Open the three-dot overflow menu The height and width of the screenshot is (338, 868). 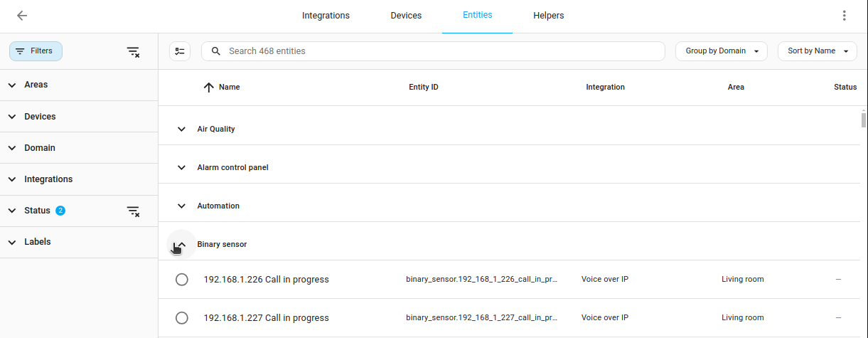844,16
